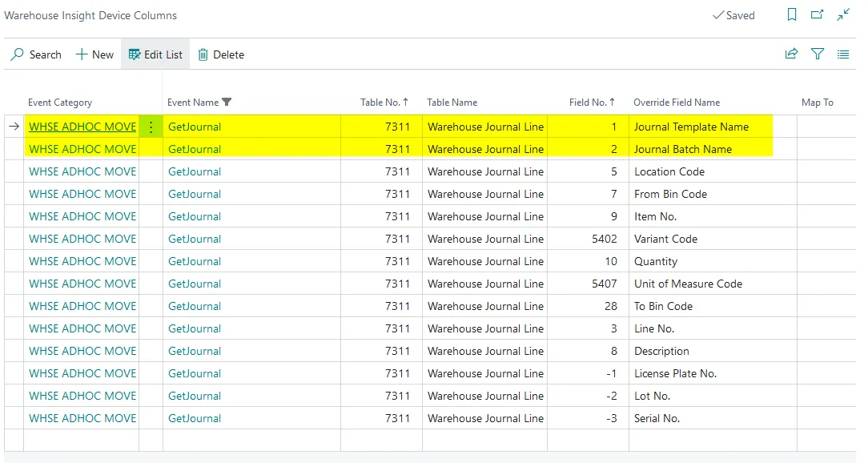Search the device columns list
The height and width of the screenshot is (463, 868).
pos(36,54)
